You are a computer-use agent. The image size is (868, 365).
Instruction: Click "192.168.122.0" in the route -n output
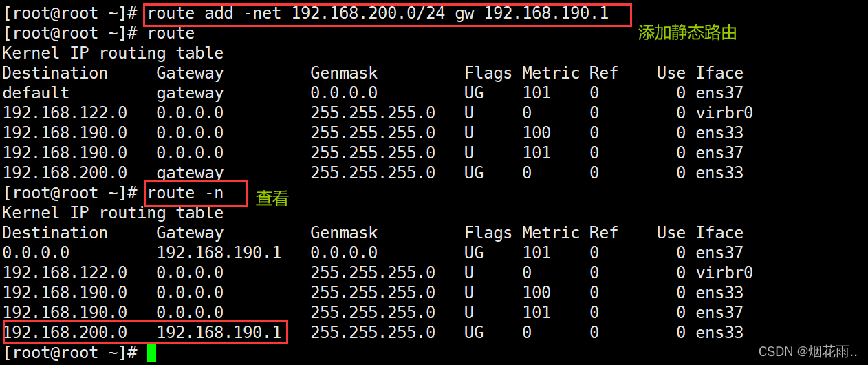pos(65,273)
